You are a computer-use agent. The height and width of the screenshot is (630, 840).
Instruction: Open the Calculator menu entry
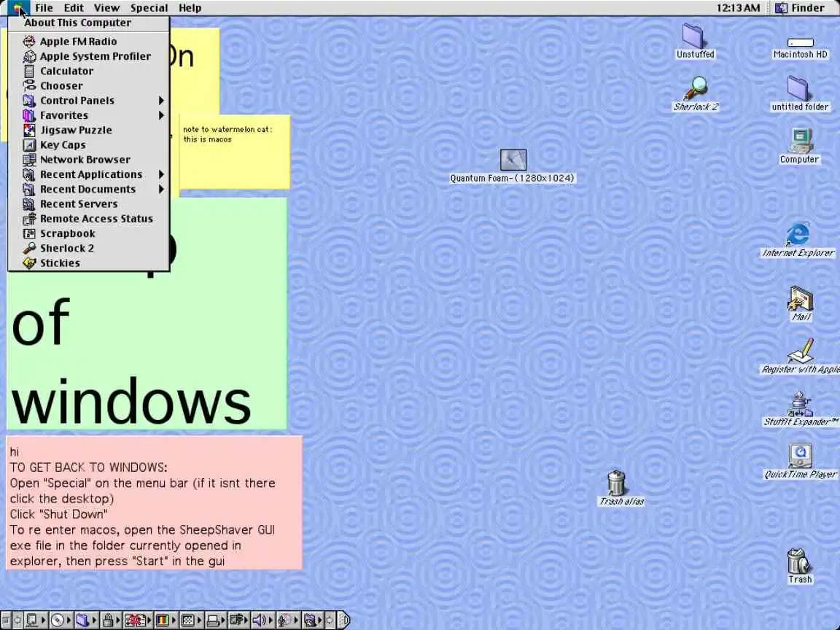click(x=88, y=71)
